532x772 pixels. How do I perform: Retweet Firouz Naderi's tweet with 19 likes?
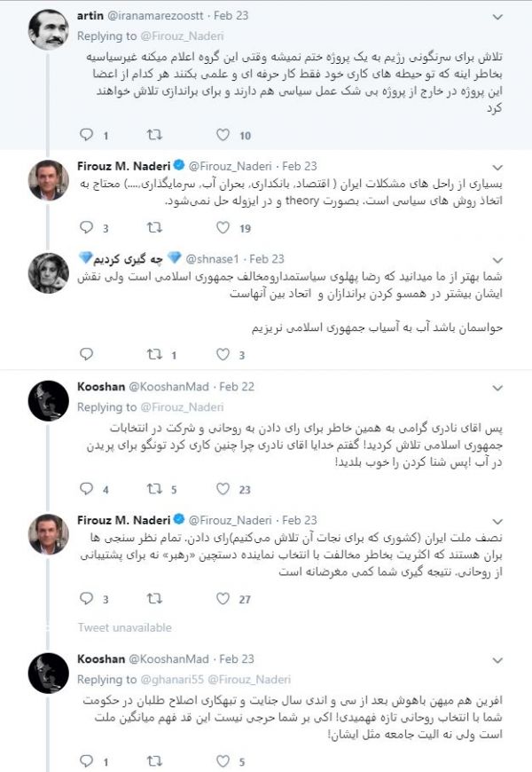point(154,228)
